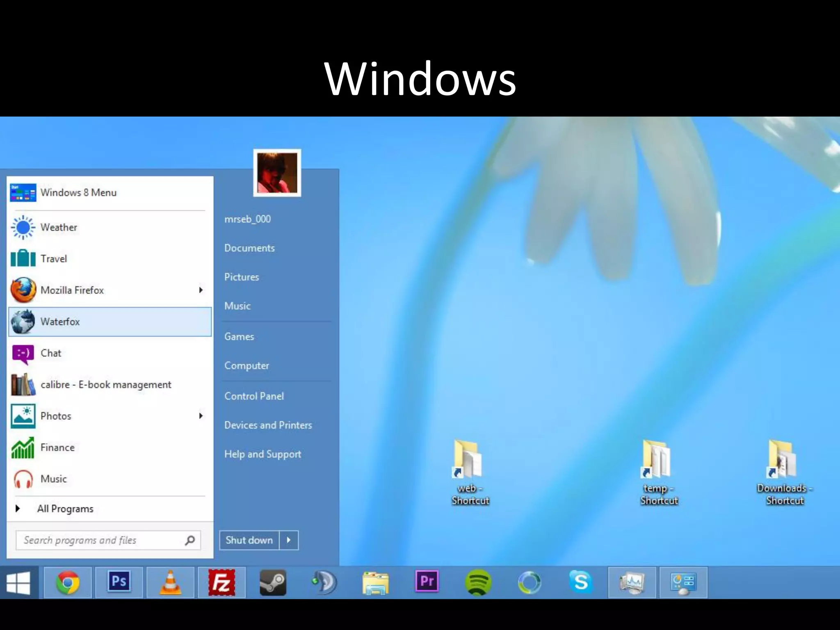Open Computer from start menu

tap(247, 365)
